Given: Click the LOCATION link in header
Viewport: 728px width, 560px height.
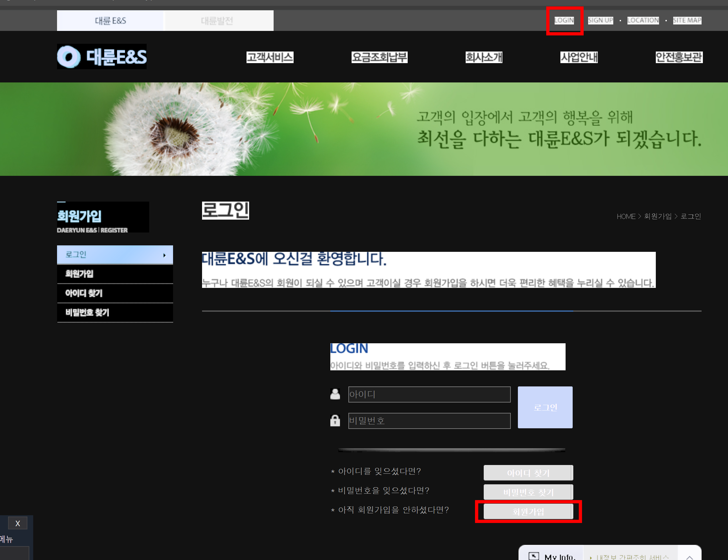Looking at the screenshot, I should (643, 20).
